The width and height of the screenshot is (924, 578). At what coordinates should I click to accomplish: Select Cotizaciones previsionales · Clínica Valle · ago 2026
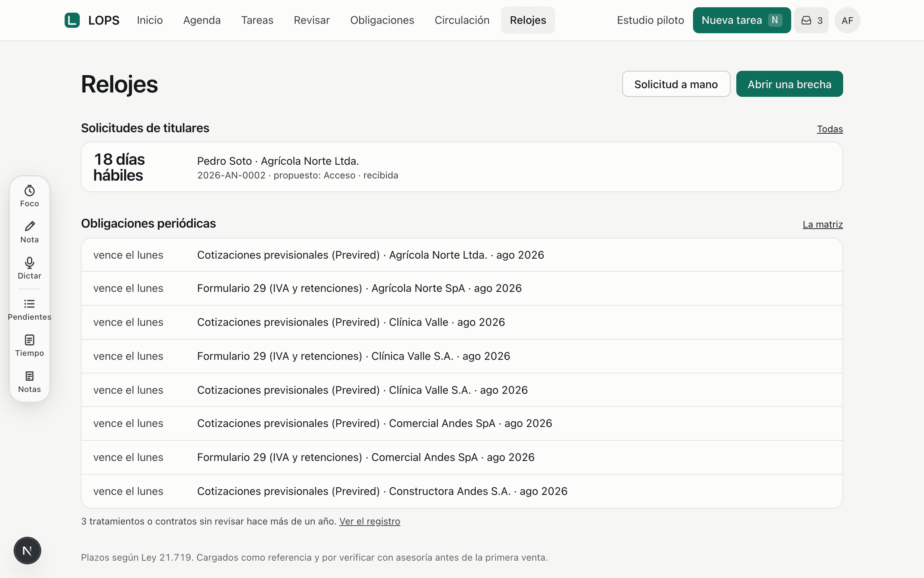[462, 322]
